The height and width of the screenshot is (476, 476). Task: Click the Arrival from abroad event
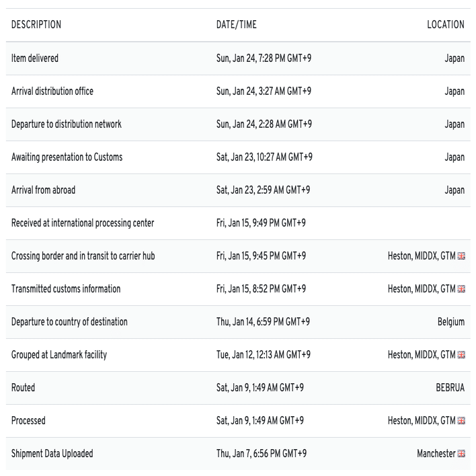[x=44, y=190]
